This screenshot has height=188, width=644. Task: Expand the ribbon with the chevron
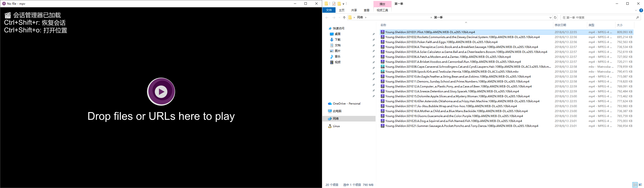(x=636, y=10)
